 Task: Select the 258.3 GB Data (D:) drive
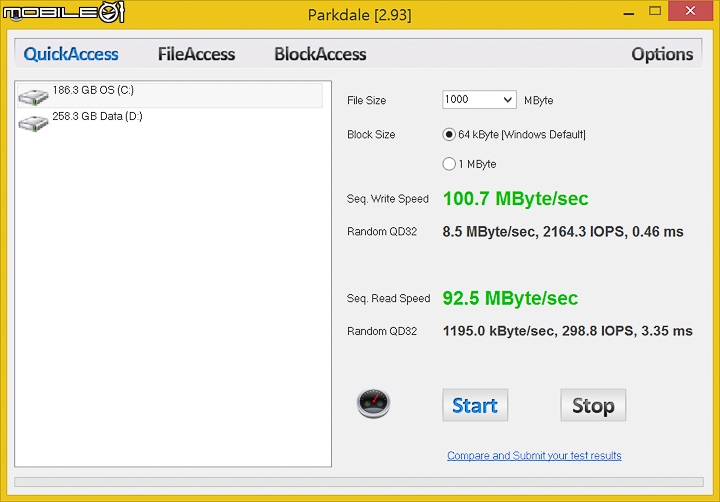point(170,122)
